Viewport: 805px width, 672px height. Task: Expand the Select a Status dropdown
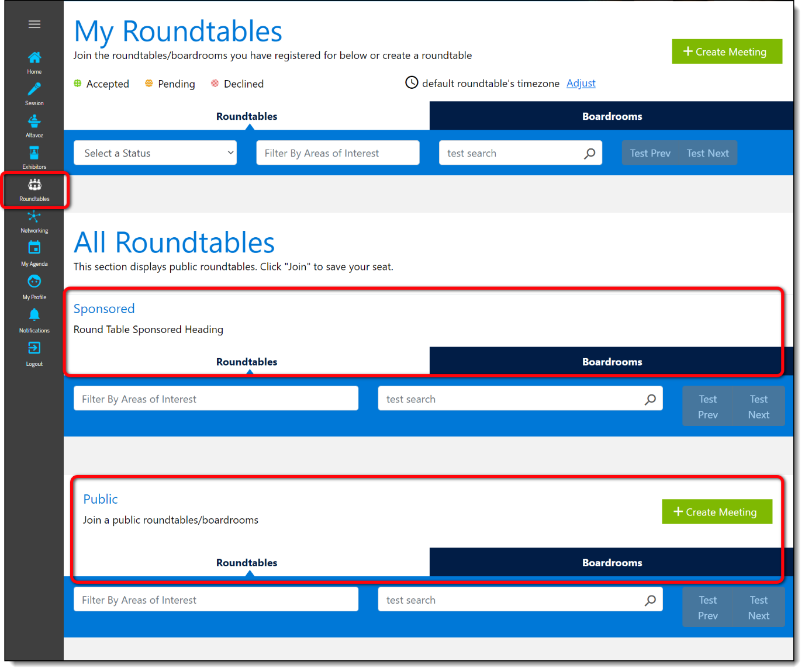[x=155, y=153]
